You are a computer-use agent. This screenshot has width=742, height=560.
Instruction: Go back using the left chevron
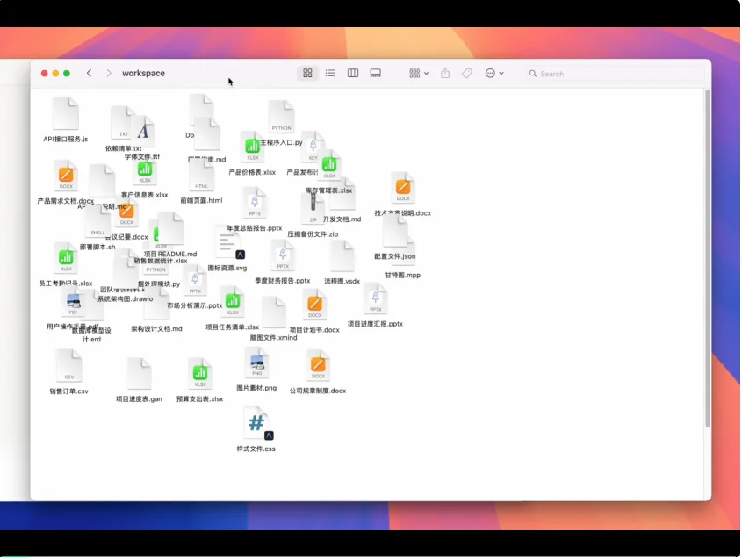[89, 74]
